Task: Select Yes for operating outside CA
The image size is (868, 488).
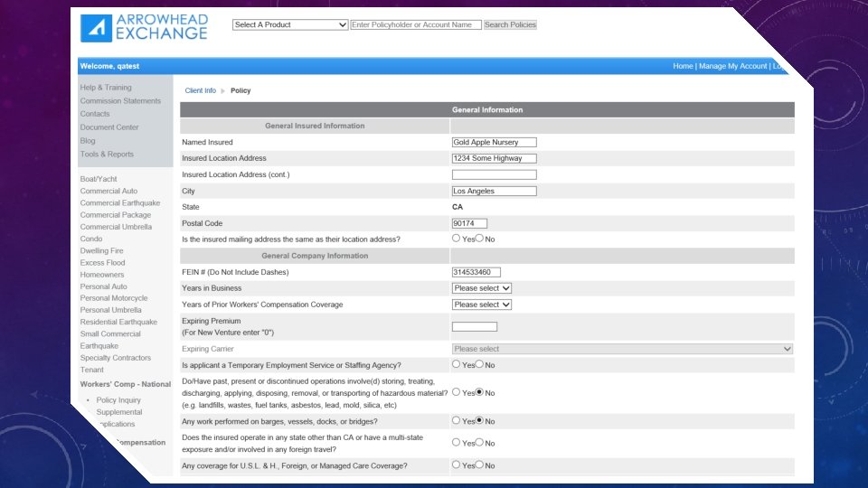Action: click(x=456, y=443)
